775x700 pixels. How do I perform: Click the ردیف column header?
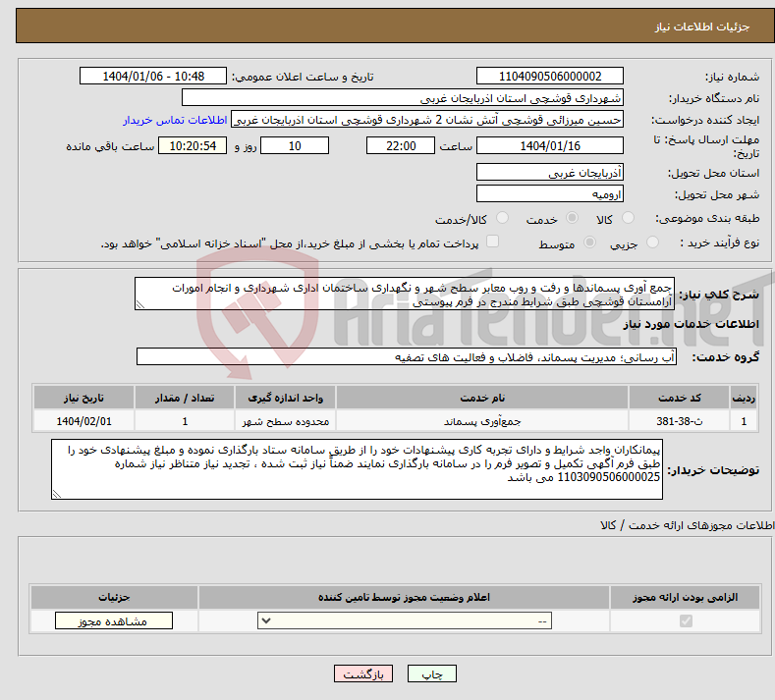tap(744, 398)
